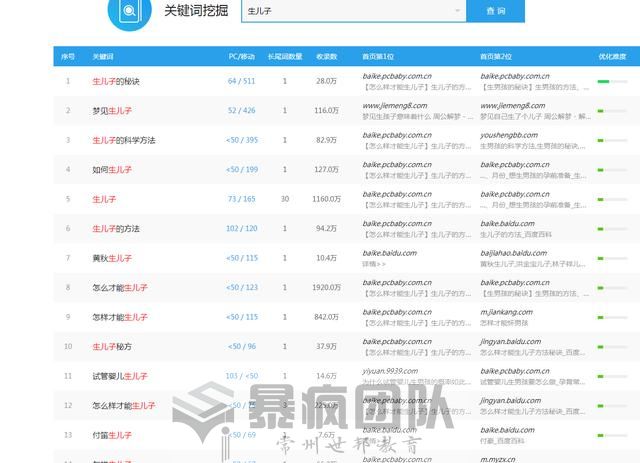Click the blue 查询 query button
The image size is (640, 463).
tap(496, 11)
